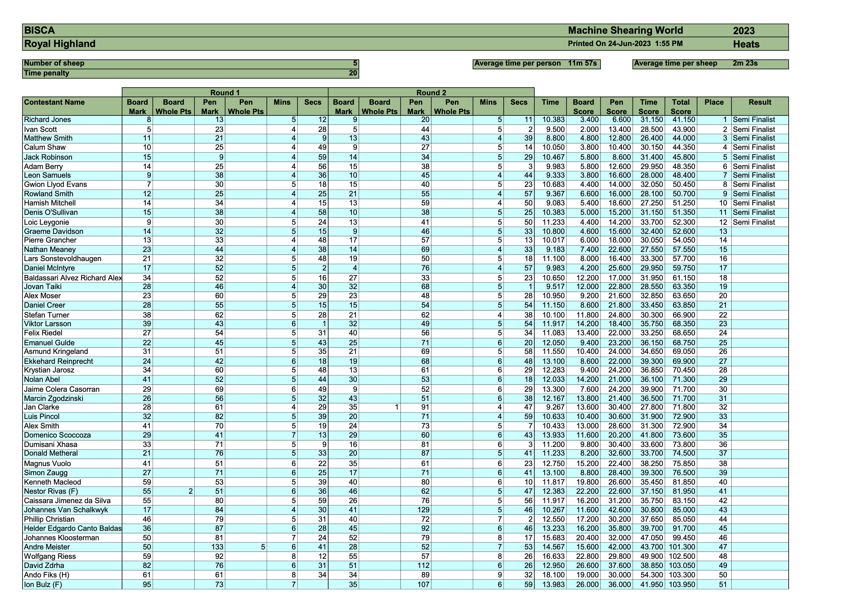868x614 pixels.
Task: Click the Total Score column header
Action: click(681, 107)
